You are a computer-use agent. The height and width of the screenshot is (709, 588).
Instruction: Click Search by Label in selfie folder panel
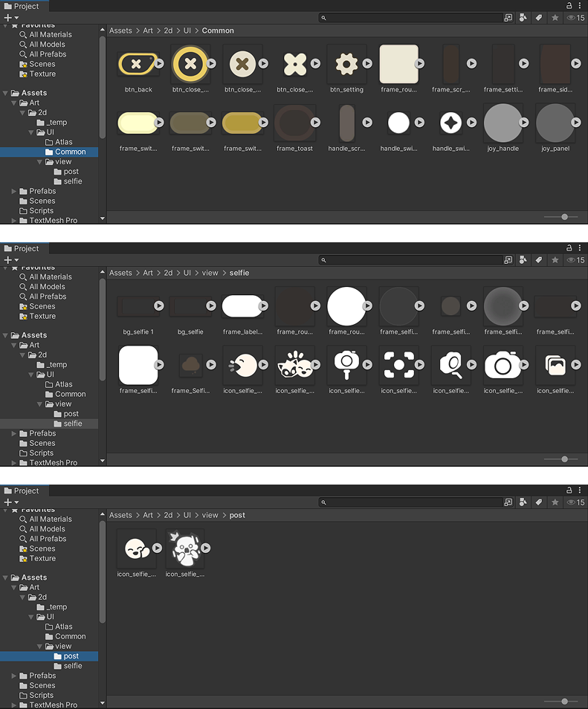click(x=539, y=260)
